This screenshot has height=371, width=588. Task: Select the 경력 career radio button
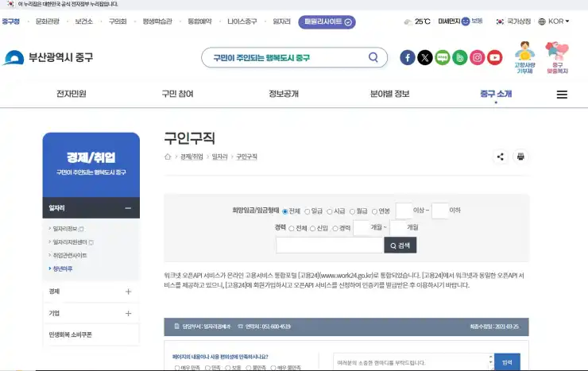[x=335, y=229]
